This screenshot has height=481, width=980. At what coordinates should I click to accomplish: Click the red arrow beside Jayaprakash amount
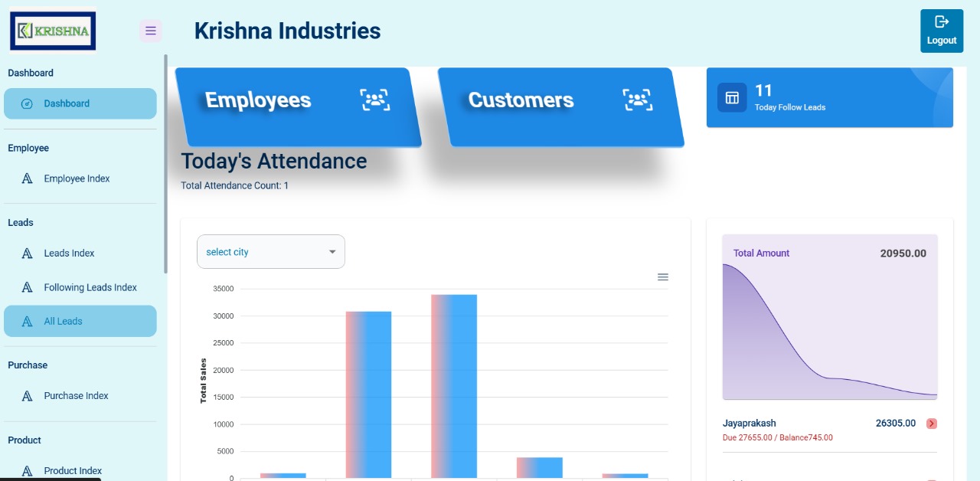(932, 424)
